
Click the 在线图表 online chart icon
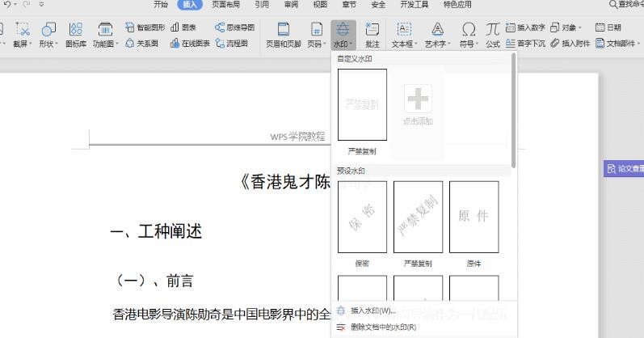tap(190, 43)
